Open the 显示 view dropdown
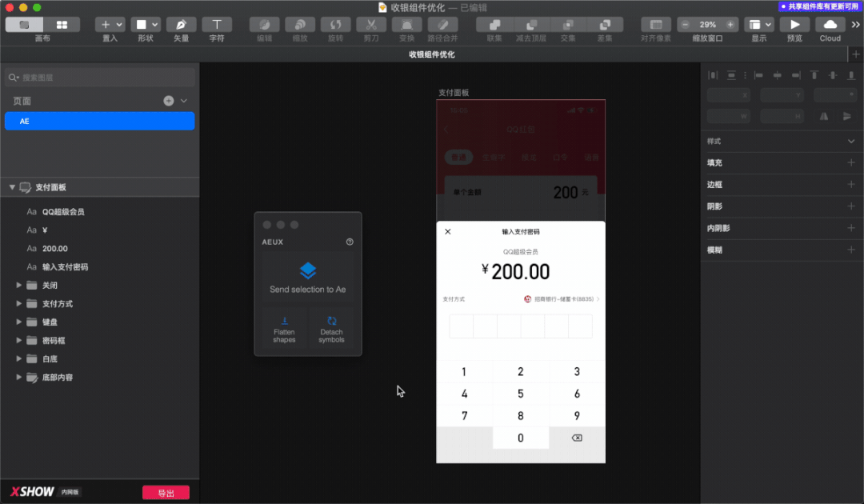 (758, 25)
